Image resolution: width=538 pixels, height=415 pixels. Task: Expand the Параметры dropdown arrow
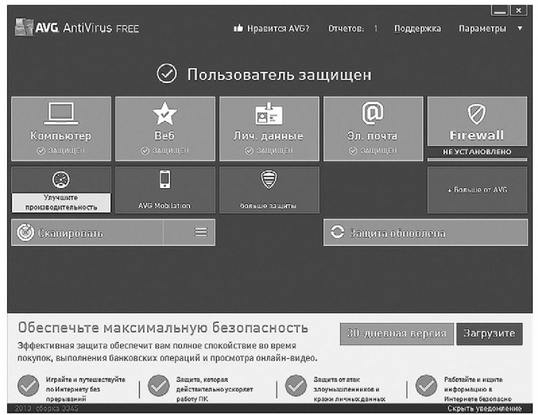(520, 28)
